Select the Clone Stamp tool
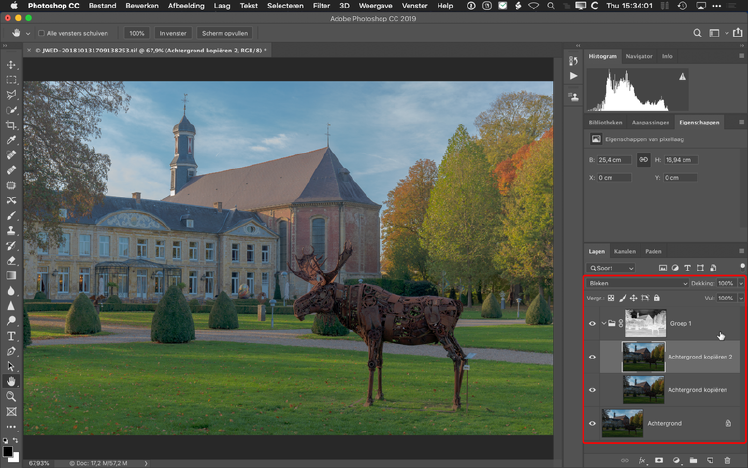This screenshot has width=748, height=468. pyautogui.click(x=11, y=230)
